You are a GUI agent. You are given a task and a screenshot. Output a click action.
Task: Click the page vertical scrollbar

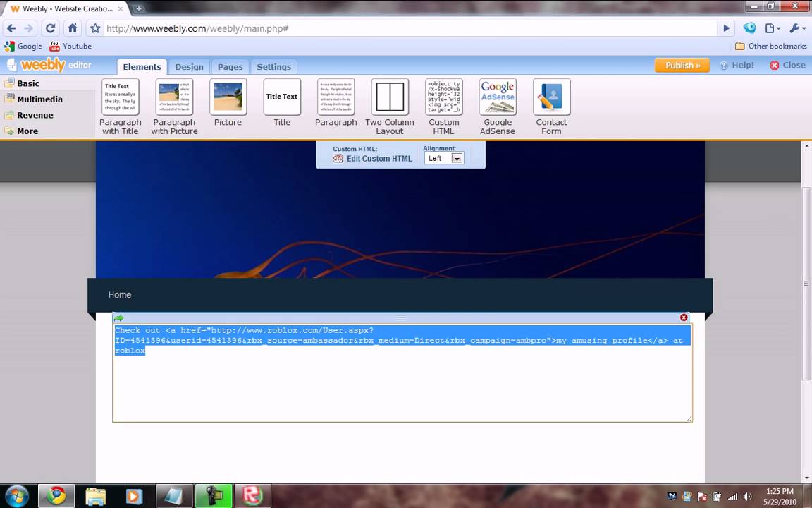[806, 284]
